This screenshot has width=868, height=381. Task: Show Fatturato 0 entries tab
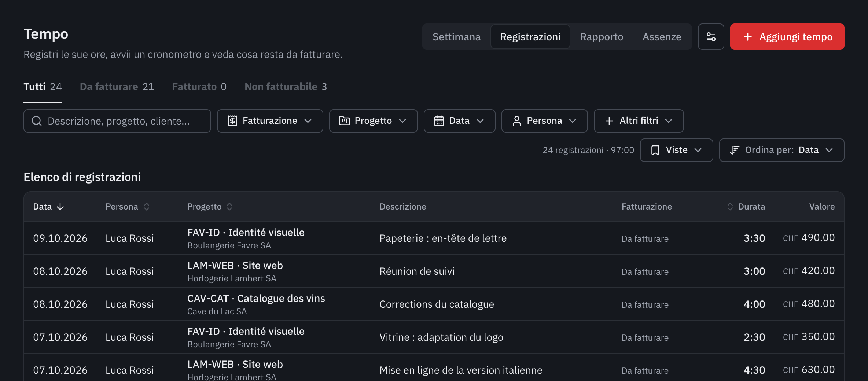point(199,87)
